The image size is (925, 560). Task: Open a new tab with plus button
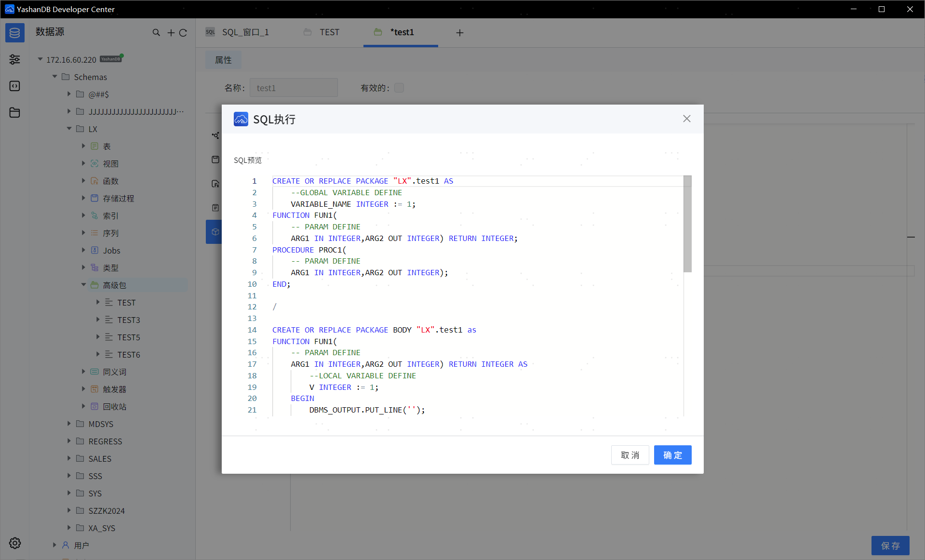point(459,33)
